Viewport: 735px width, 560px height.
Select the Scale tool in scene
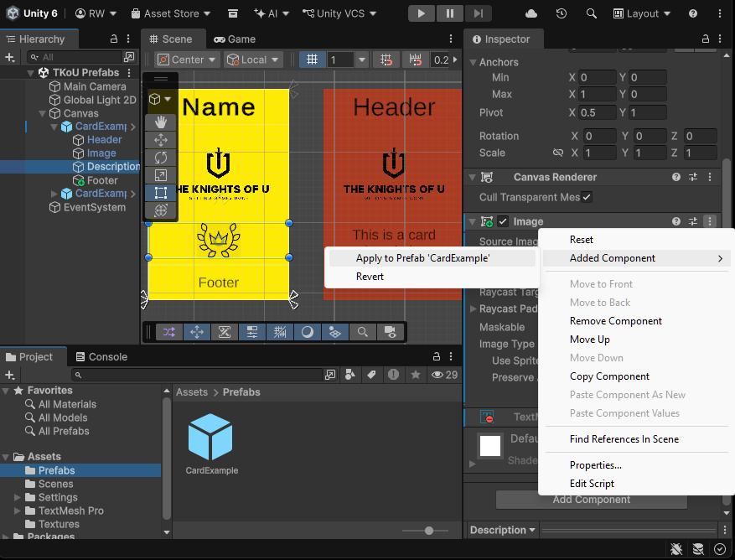click(161, 175)
